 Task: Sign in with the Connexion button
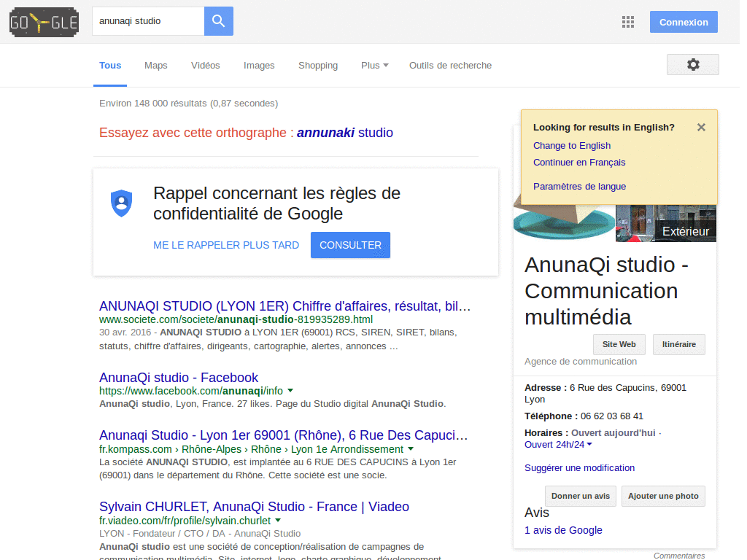click(684, 22)
